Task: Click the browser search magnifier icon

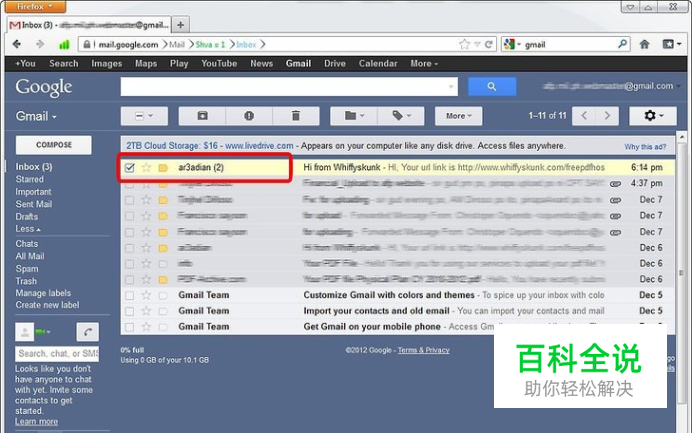Action: [622, 44]
